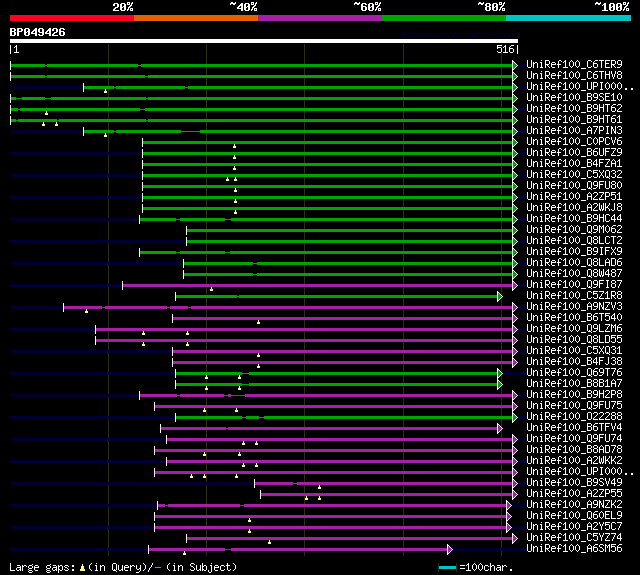Select the UniRef100_Q9M062 label
The width and height of the screenshot is (640, 575).
click(574, 230)
